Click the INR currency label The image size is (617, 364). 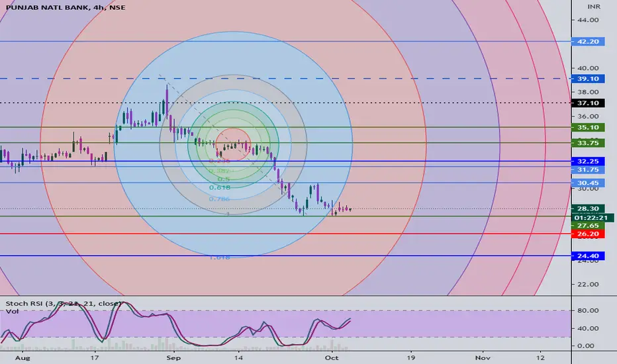[594, 7]
